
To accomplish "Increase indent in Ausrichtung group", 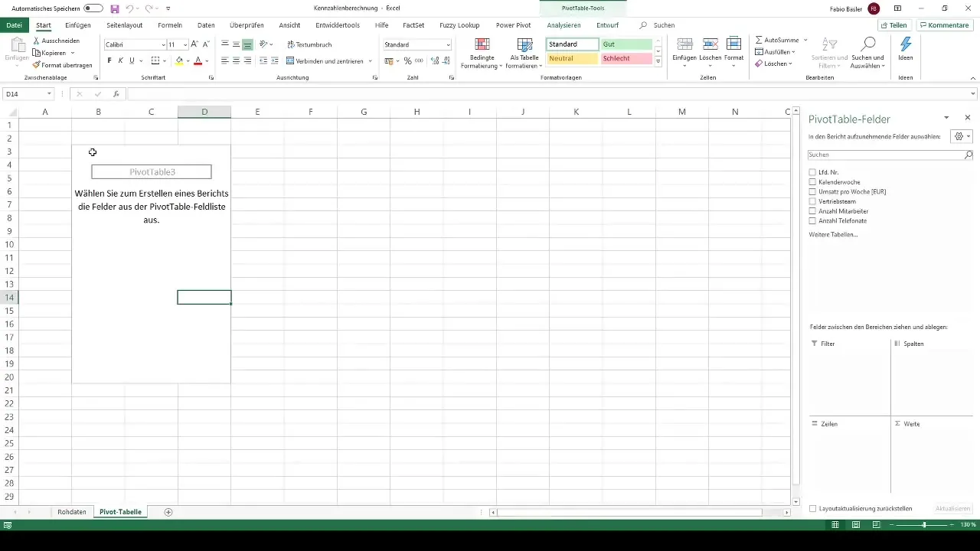I will [274, 60].
